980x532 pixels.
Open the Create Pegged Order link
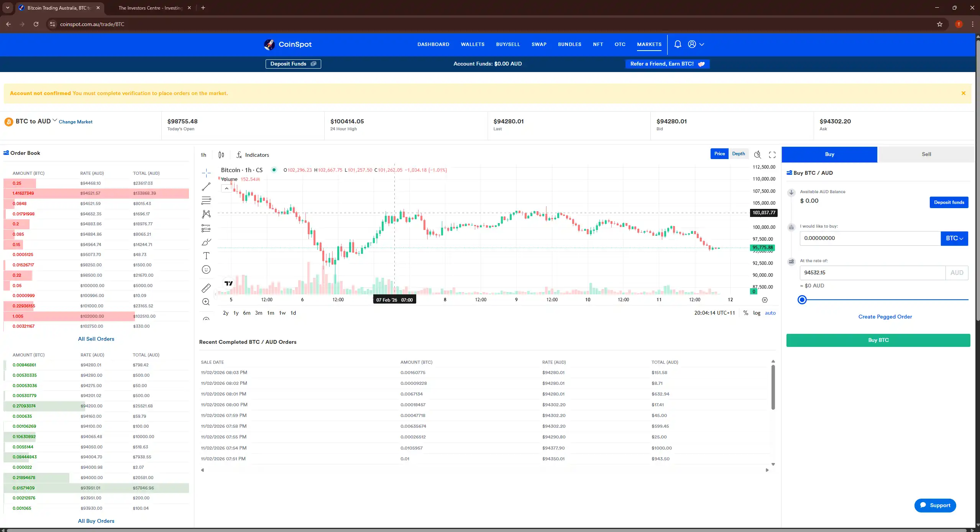pos(885,317)
